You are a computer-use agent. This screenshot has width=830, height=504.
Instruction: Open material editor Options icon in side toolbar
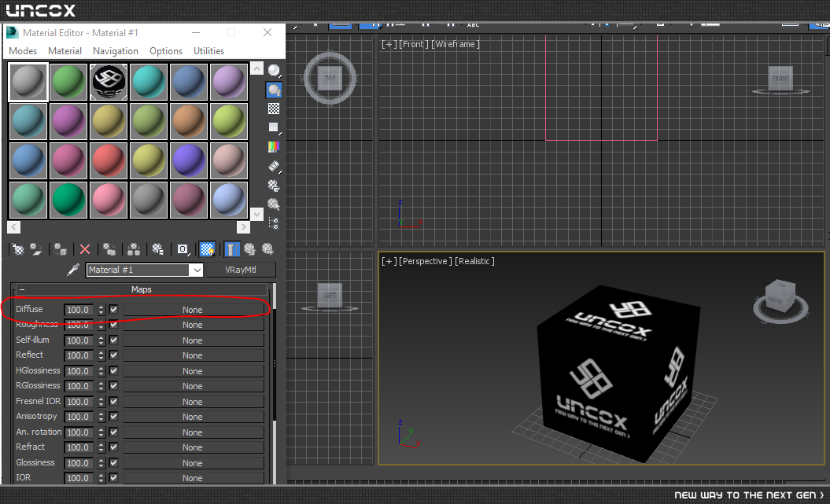(274, 185)
